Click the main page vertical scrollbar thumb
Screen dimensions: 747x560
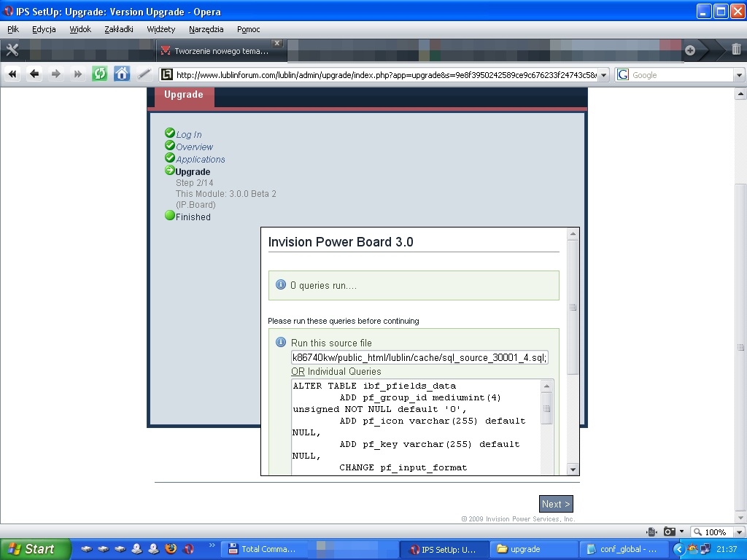coord(740,347)
